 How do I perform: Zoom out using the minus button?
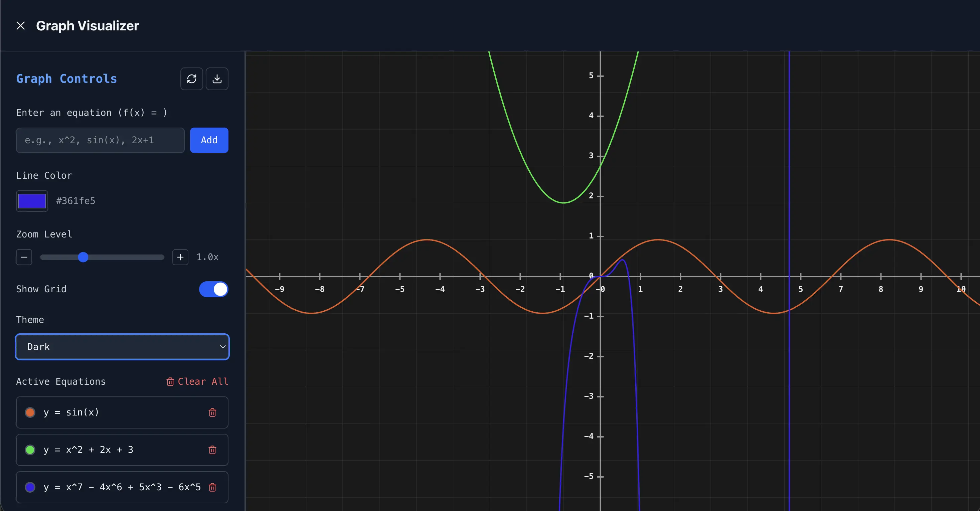pos(24,257)
